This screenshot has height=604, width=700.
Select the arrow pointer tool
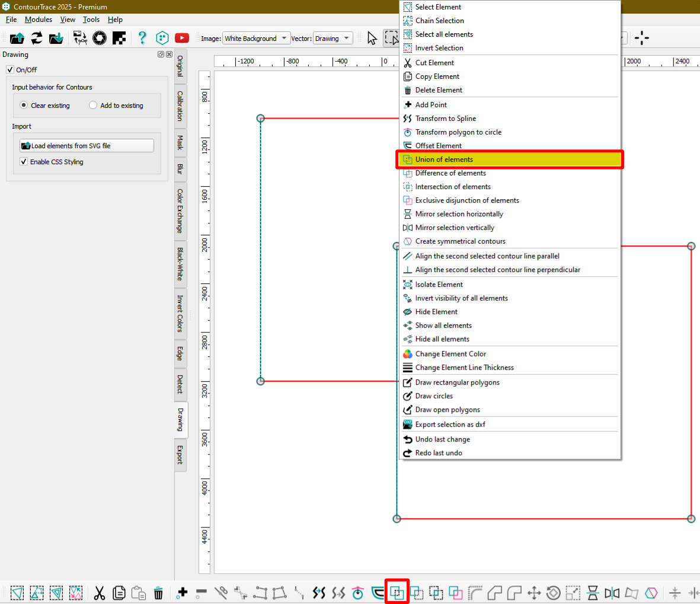[x=372, y=38]
